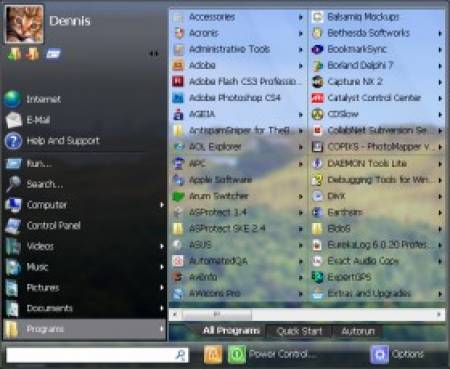Select the ASProtect SKE 2.4 entry

238,228
